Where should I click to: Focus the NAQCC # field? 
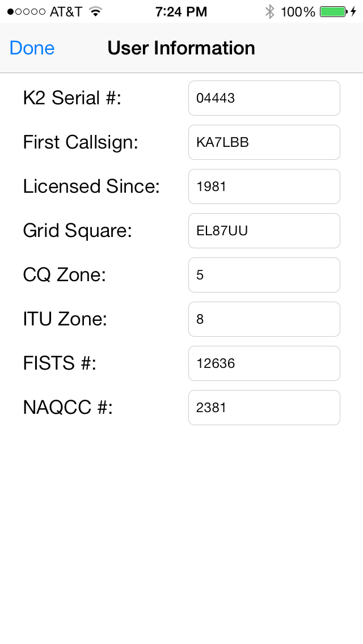(x=264, y=408)
